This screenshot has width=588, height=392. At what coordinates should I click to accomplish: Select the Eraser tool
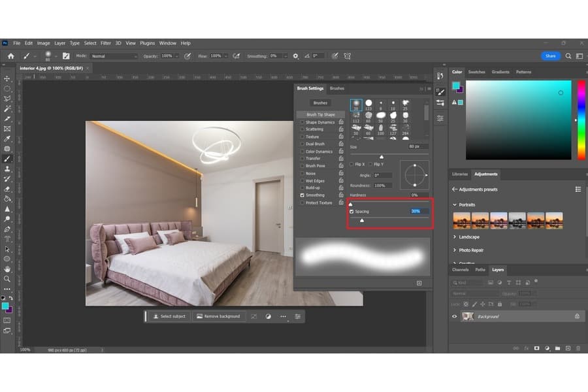[x=7, y=189]
